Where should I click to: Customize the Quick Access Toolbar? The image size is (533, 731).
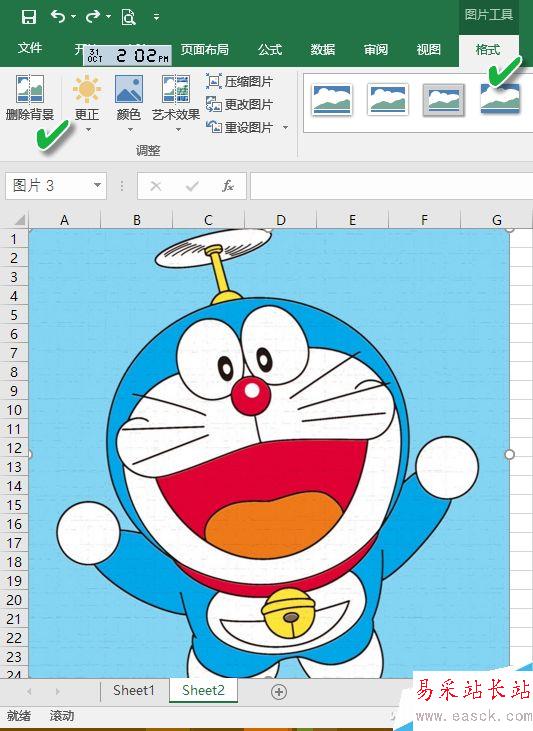(x=157, y=17)
